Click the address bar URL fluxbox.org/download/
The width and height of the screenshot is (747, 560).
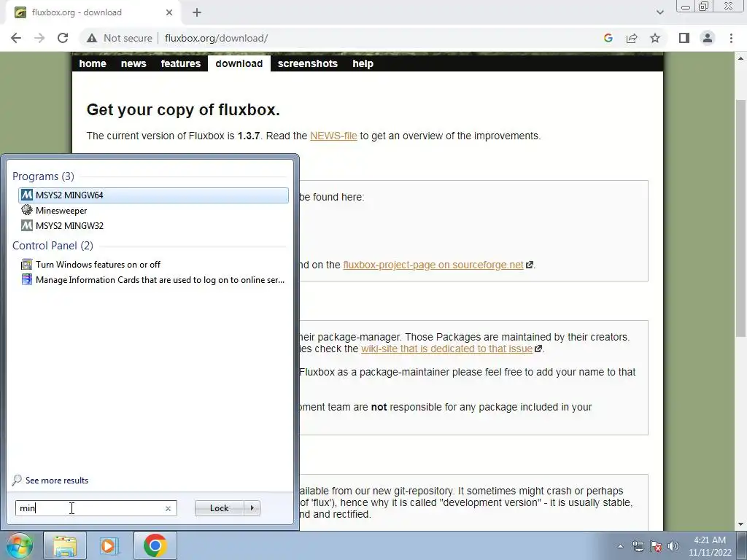[216, 38]
